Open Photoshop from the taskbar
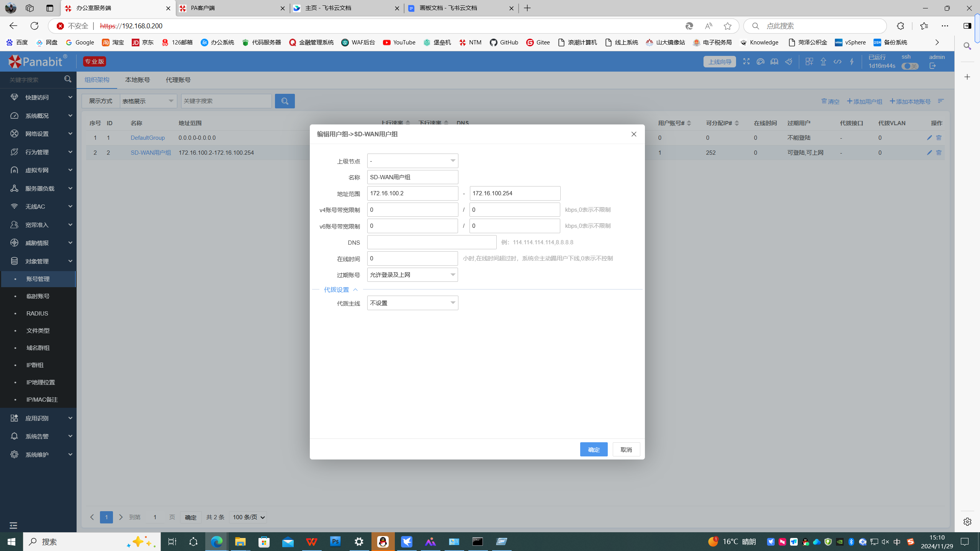Screen dimensions: 980x551 [335, 541]
